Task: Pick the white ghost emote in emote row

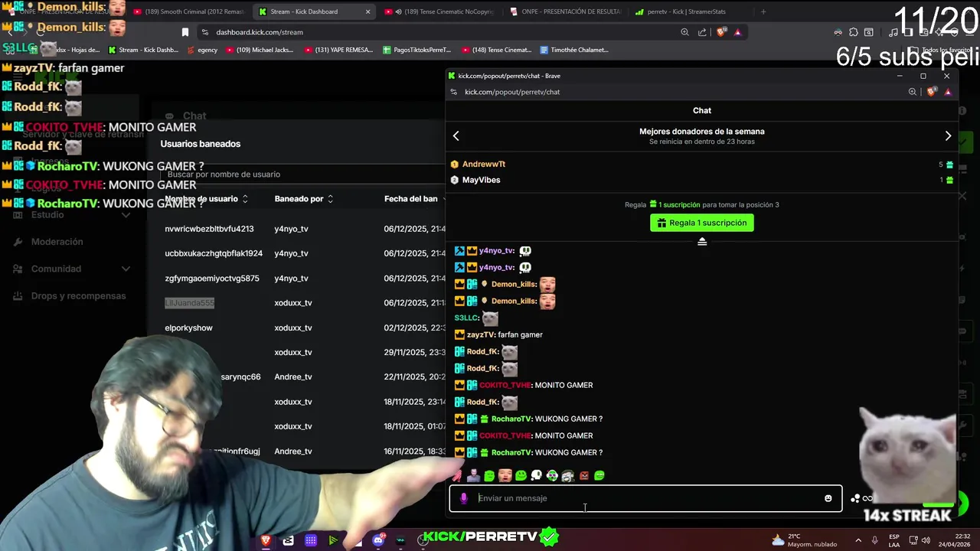Action: pyautogui.click(x=536, y=476)
